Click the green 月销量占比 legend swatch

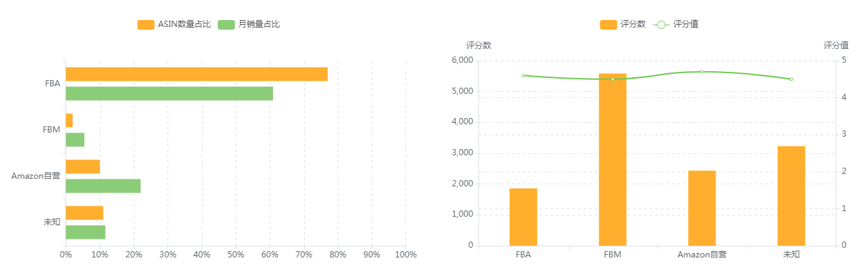point(226,24)
